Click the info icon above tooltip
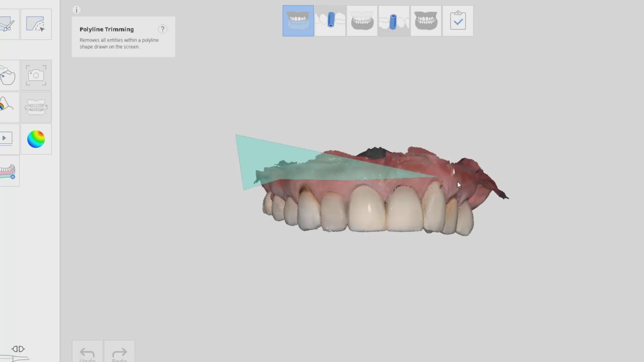The image size is (644, 362). (x=76, y=10)
